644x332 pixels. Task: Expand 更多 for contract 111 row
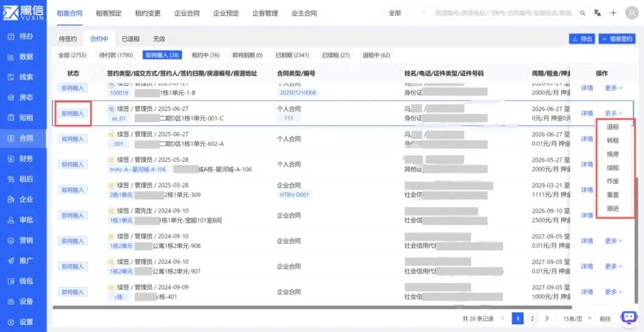click(x=614, y=113)
